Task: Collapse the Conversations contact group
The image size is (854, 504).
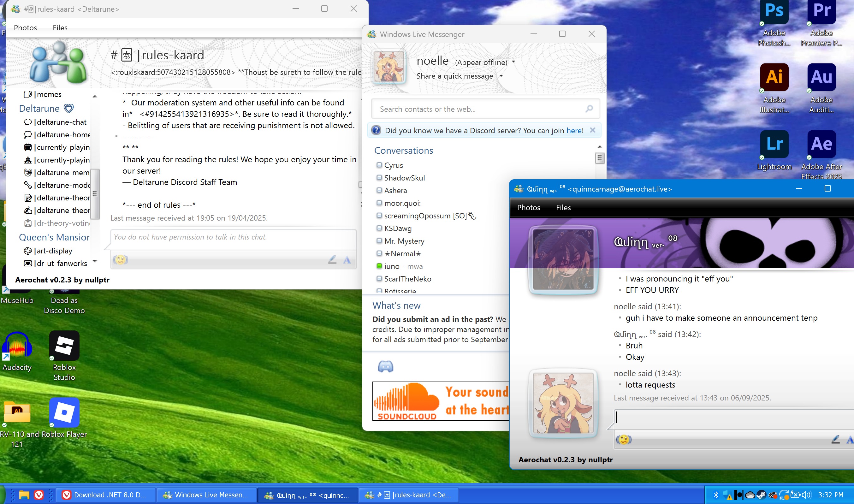Action: click(403, 151)
